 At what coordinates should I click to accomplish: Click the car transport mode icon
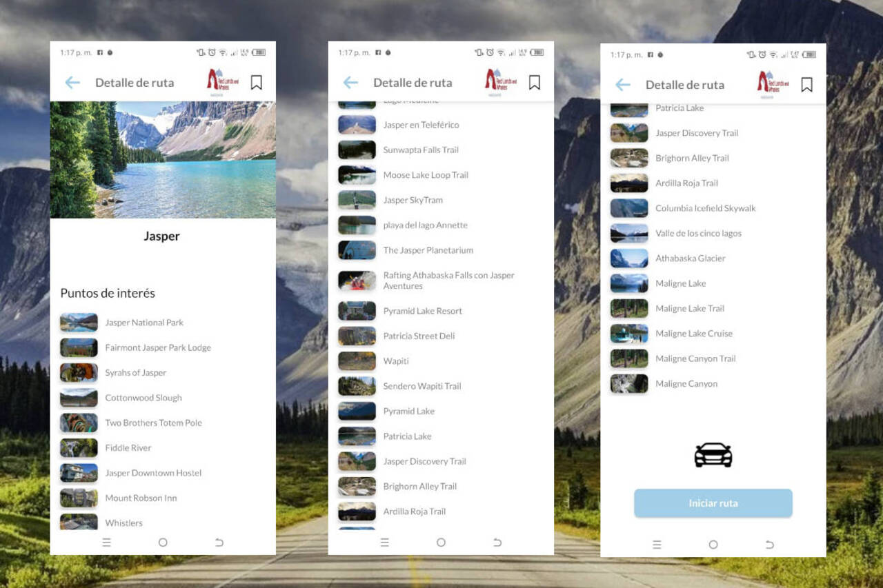point(713,455)
